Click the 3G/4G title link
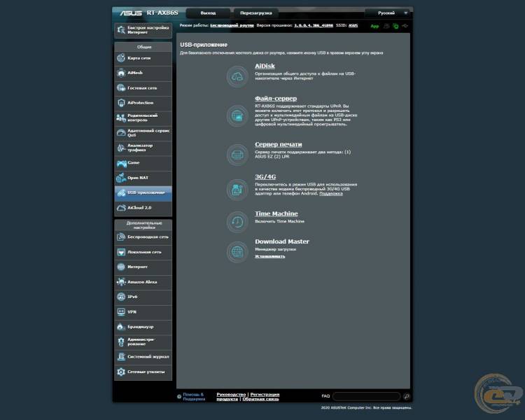 [265, 177]
